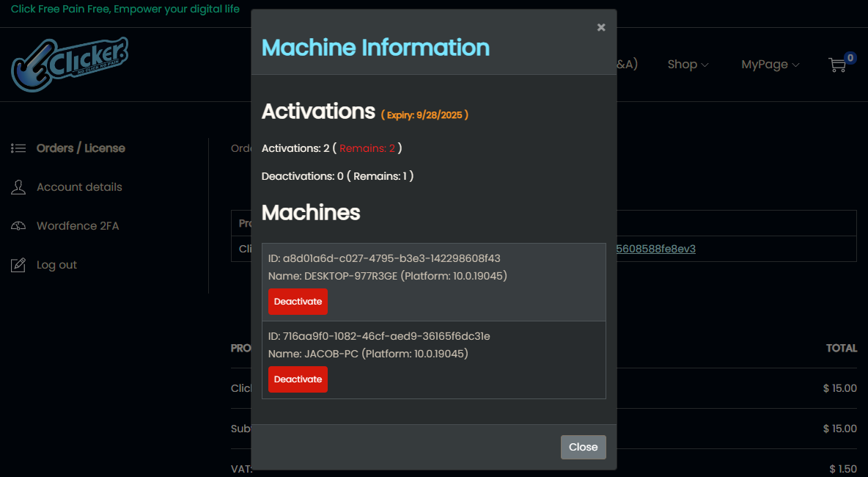Open the Wordfence 2FA settings

(x=78, y=226)
